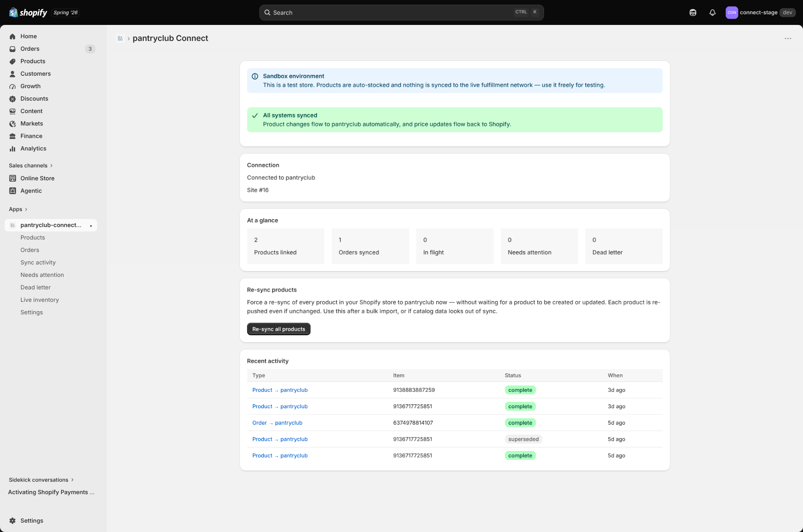Click the search magnifier icon
The image size is (803, 532).
pyautogui.click(x=267, y=12)
